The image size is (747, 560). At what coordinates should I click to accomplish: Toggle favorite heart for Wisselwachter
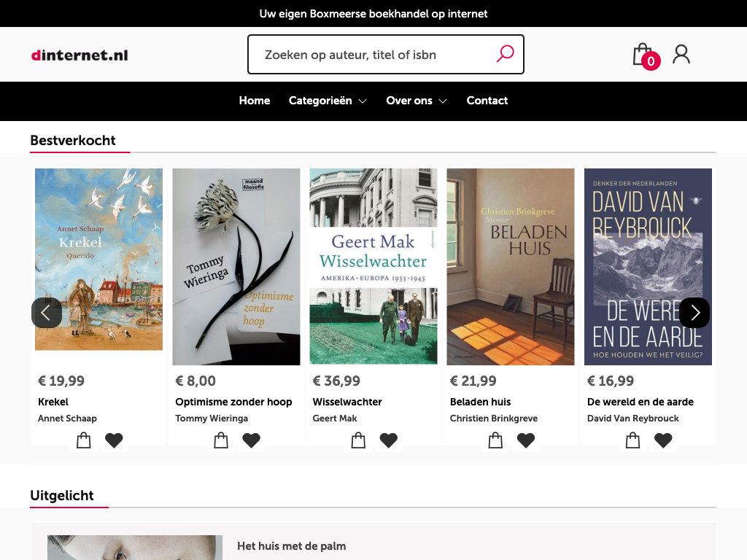tap(388, 440)
